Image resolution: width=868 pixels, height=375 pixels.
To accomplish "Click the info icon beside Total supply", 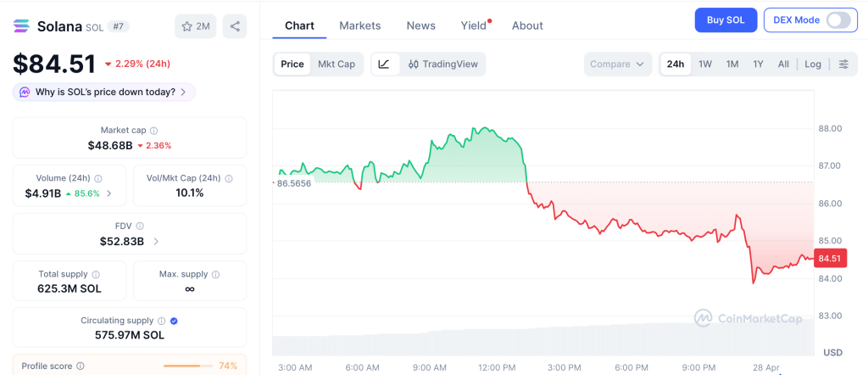I will coord(96,275).
